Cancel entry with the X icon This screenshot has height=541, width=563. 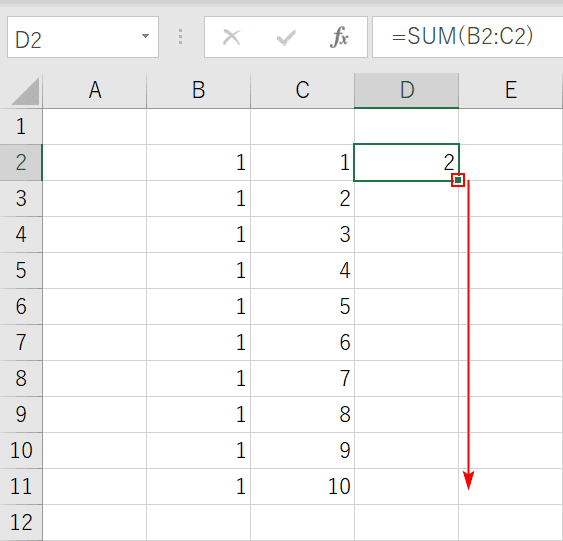coord(231,37)
